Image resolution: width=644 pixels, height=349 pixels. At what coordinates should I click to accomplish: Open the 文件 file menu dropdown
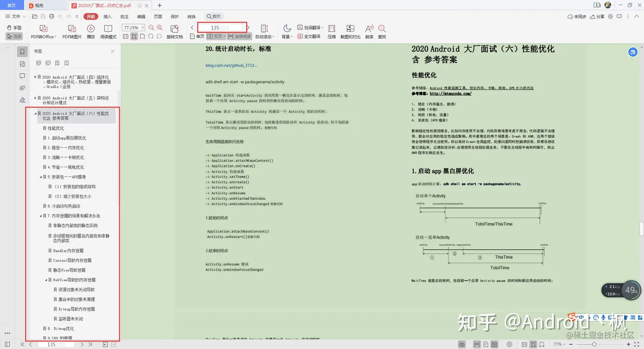(x=15, y=17)
